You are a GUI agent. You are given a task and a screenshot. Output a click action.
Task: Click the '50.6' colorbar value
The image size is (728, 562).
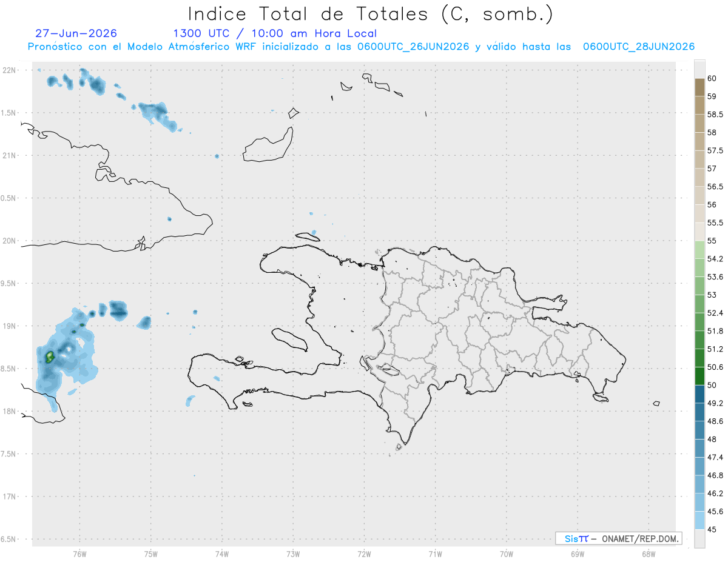(x=715, y=367)
